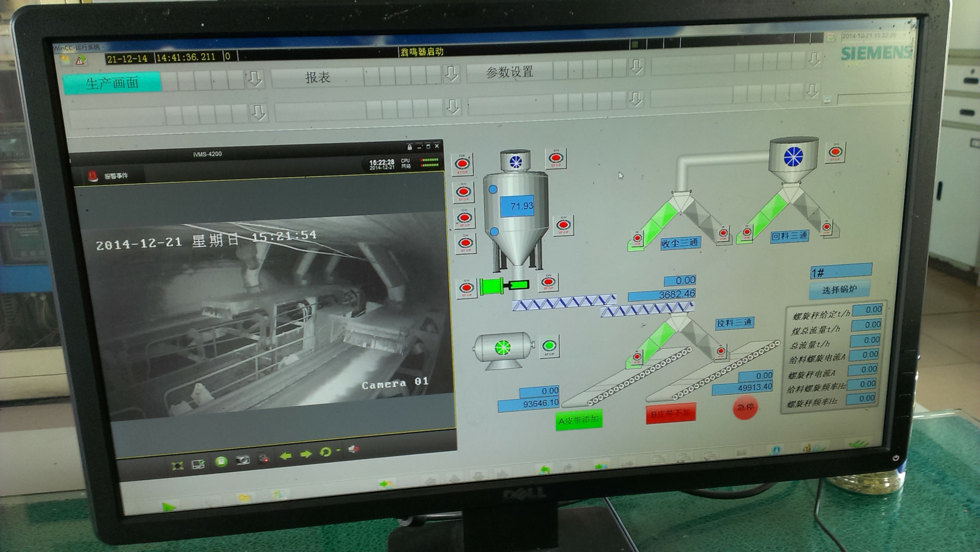
Task: Click upper blue level indicator on silo
Action: click(493, 189)
